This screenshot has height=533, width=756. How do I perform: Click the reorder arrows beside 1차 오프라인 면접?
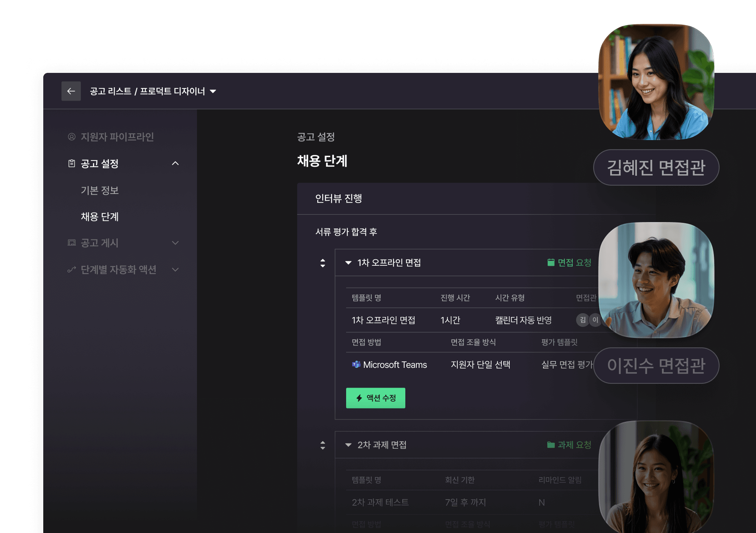coord(323,262)
